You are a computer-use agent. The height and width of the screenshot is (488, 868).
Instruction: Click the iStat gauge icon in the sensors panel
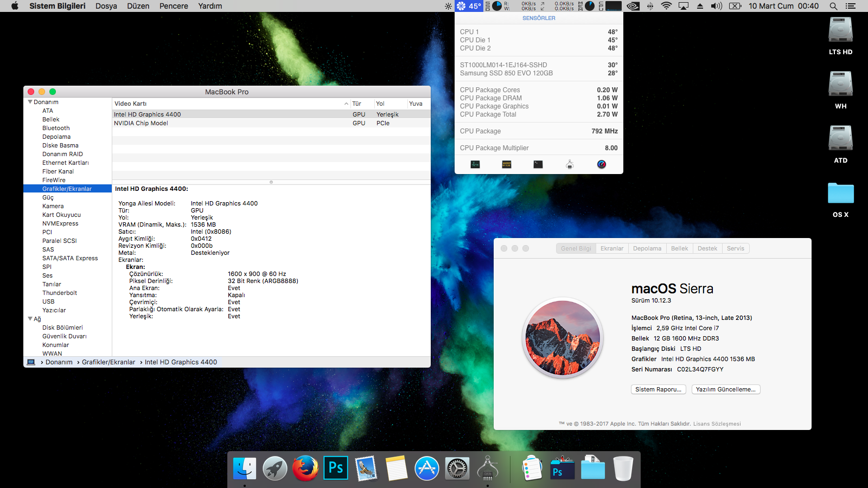click(x=602, y=164)
